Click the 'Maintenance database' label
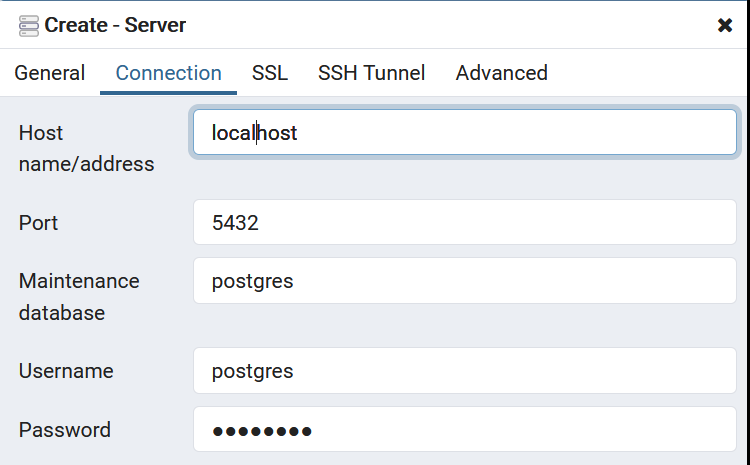This screenshot has width=750, height=465. (x=79, y=297)
